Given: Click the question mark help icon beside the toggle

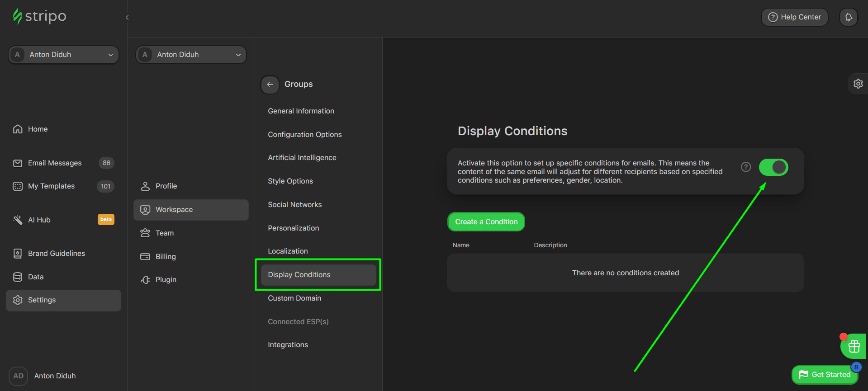Looking at the screenshot, I should click(x=746, y=167).
